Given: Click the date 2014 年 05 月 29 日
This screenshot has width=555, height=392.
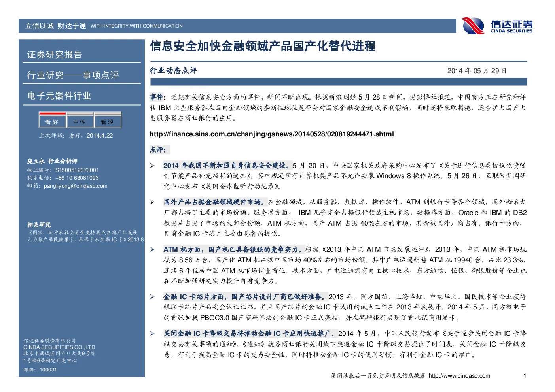Looking at the screenshot, I should [477, 71].
